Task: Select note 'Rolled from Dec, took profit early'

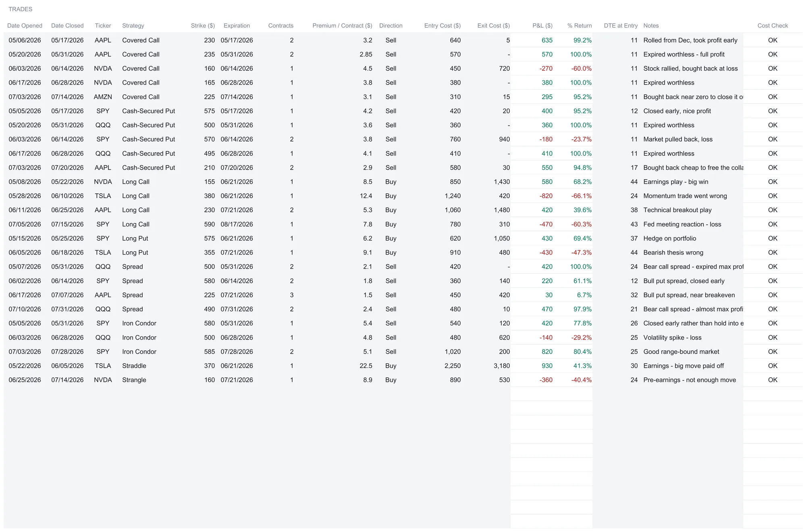Action: (690, 40)
